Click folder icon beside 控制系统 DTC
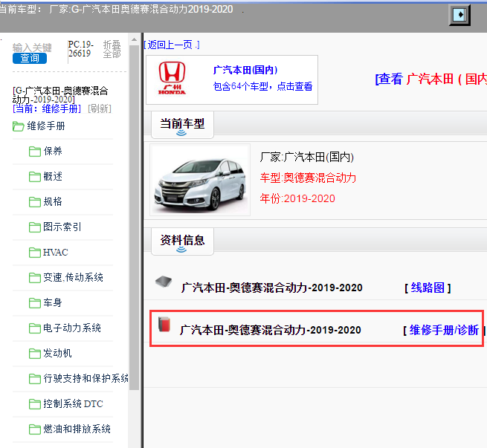 [x=35, y=404]
